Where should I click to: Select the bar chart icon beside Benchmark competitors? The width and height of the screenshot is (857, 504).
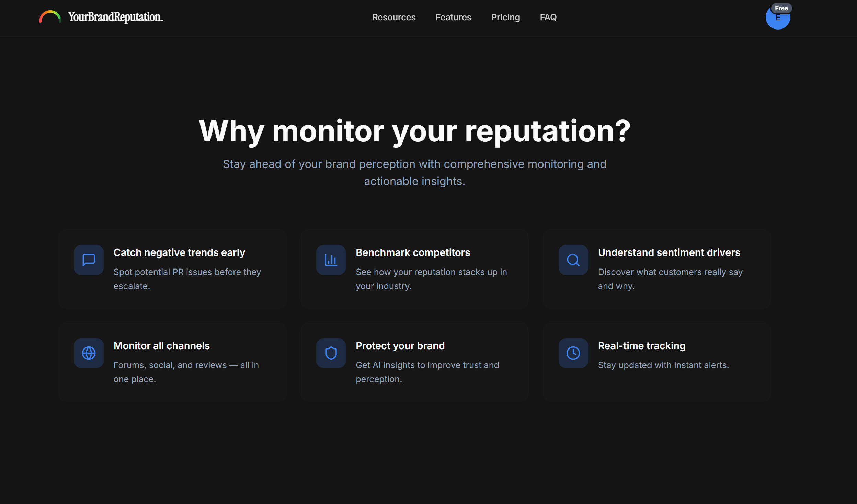pyautogui.click(x=331, y=260)
